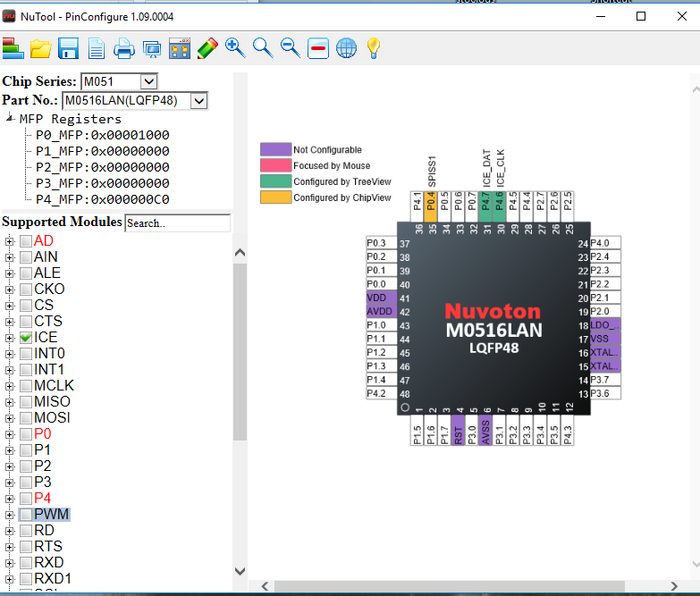The width and height of the screenshot is (700, 596).
Task: Click the save floppy disk icon
Action: click(69, 48)
